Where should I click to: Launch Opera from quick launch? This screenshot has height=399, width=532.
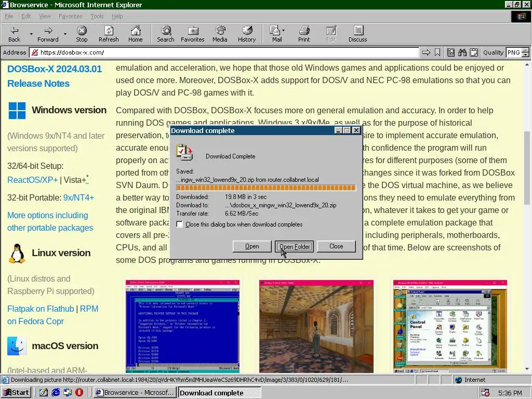(79, 393)
